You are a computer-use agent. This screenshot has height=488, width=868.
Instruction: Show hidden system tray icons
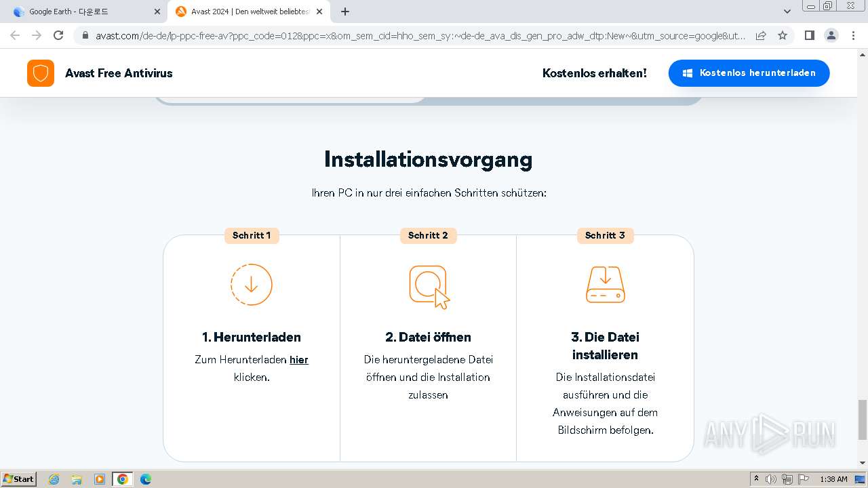click(x=756, y=479)
